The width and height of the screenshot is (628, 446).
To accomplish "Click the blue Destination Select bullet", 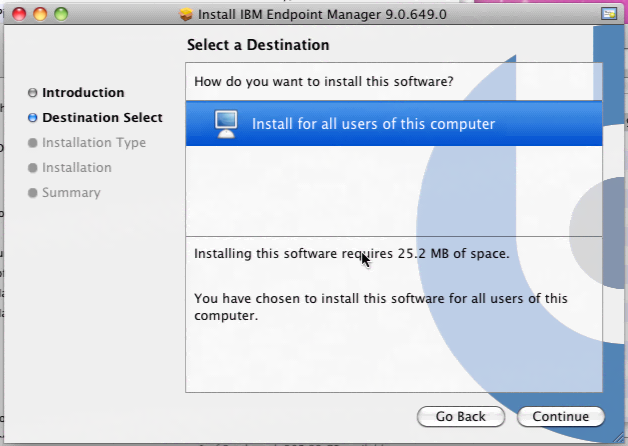I will (x=32, y=118).
